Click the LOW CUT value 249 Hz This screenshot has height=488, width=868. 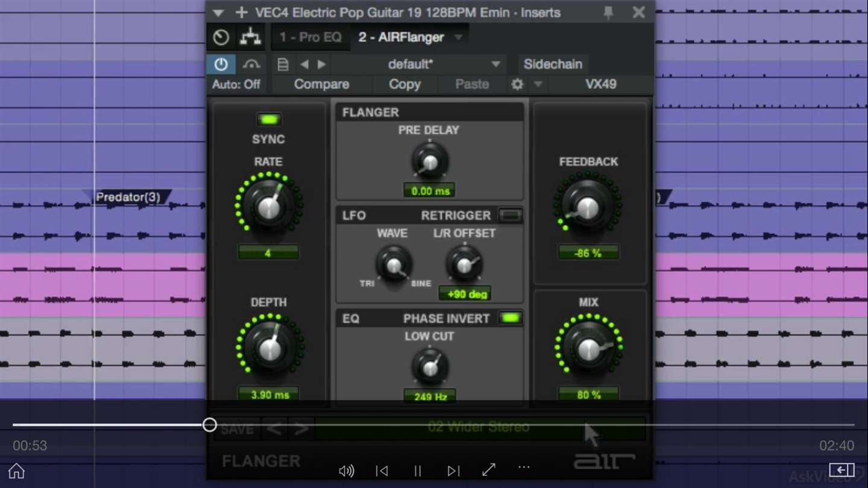[430, 396]
